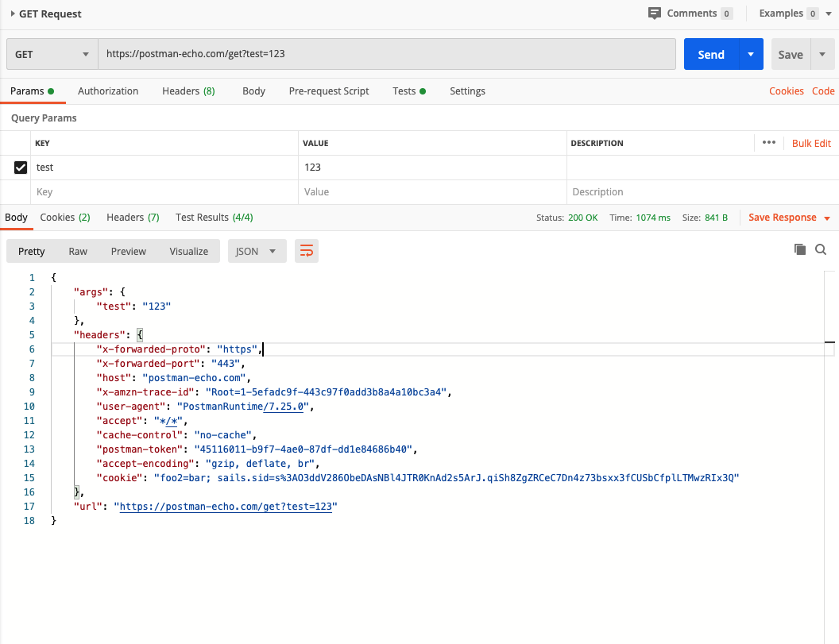Open the Settings tab

pos(467,91)
